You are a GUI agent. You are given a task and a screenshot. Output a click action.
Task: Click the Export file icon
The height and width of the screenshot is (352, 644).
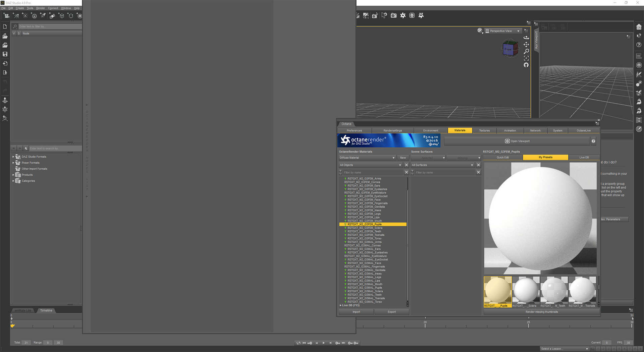[5, 72]
